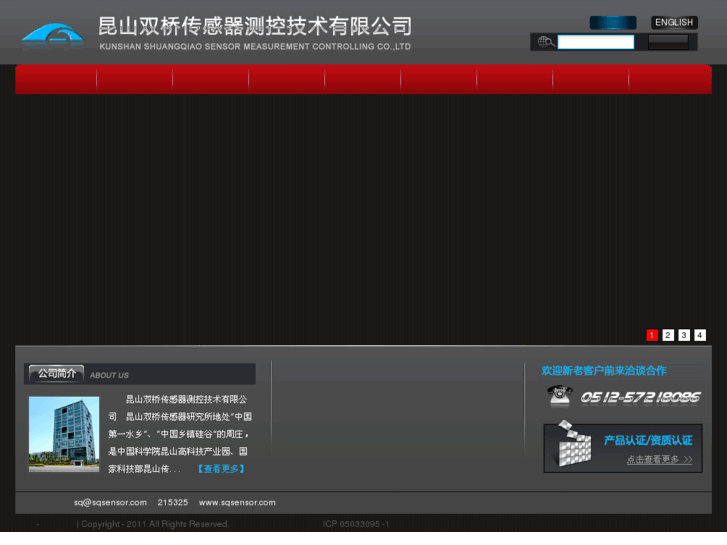This screenshot has height=545, width=727.
Task: Switch site language to ENGLISH
Action: (674, 23)
